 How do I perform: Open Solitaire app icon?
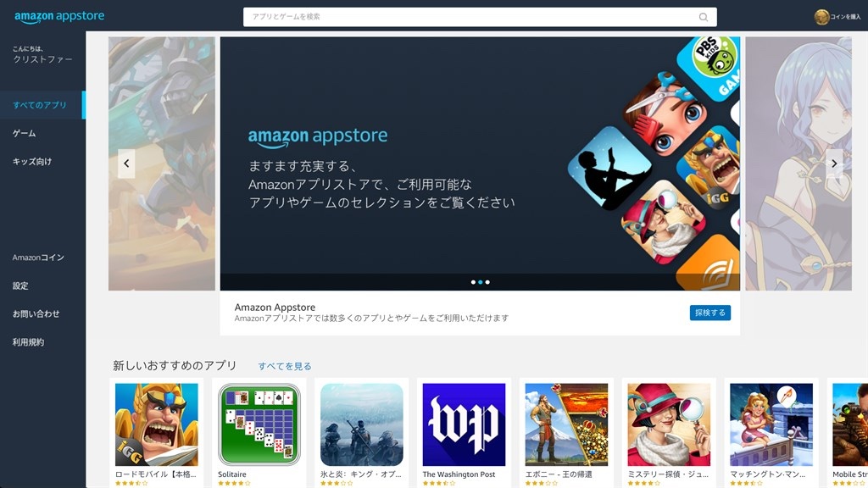[x=259, y=424]
